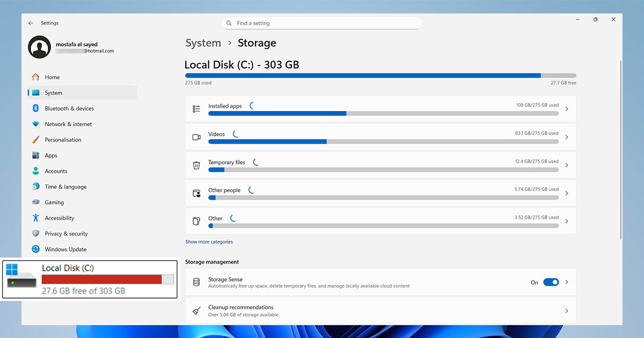Click the Accessibility figure icon
This screenshot has height=338, width=644.
coord(35,218)
